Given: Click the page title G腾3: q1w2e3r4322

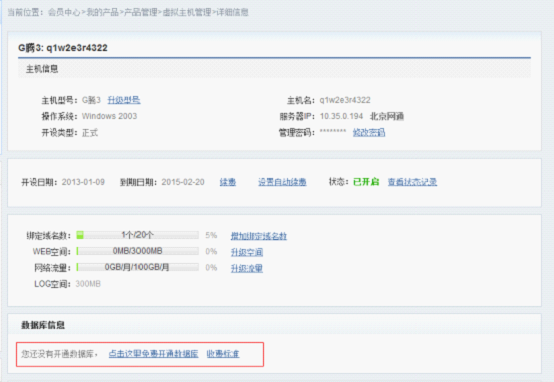Looking at the screenshot, I should coord(63,48).
